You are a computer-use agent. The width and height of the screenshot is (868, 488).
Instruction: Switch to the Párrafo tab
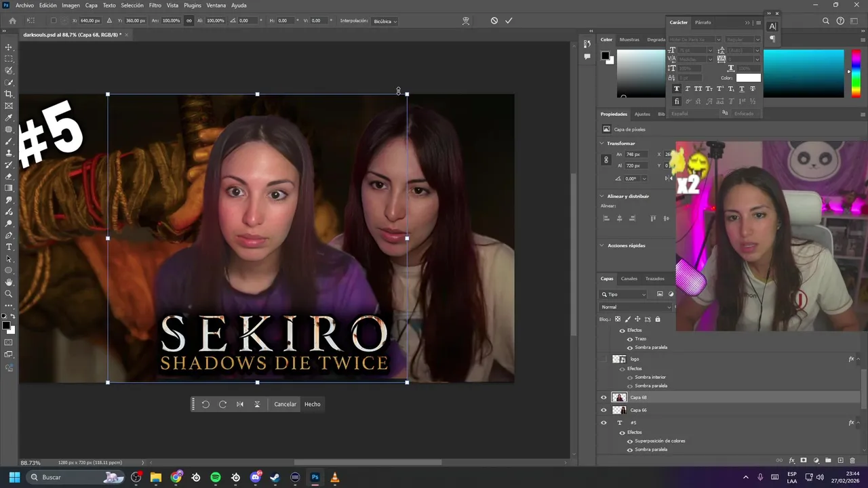tap(703, 22)
